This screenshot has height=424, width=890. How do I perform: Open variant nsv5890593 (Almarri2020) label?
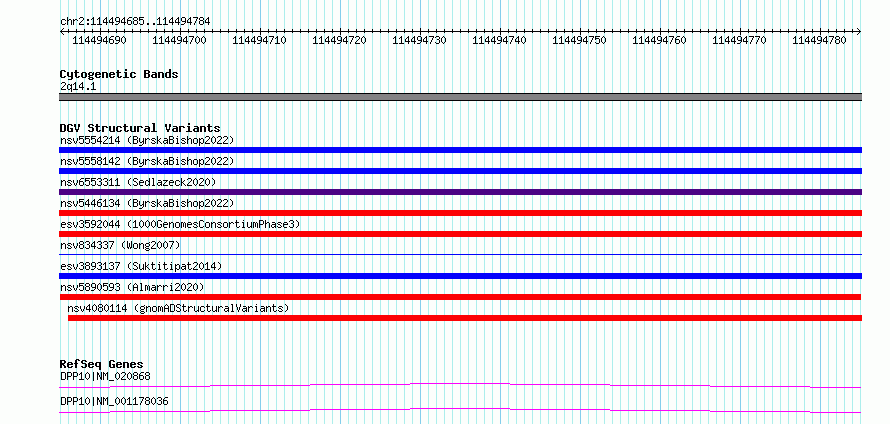point(132,287)
